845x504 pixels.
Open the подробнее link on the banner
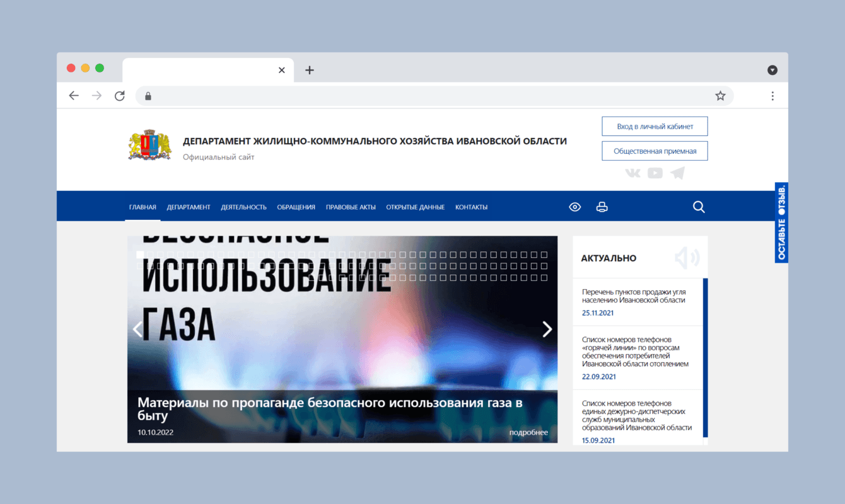coord(528,433)
